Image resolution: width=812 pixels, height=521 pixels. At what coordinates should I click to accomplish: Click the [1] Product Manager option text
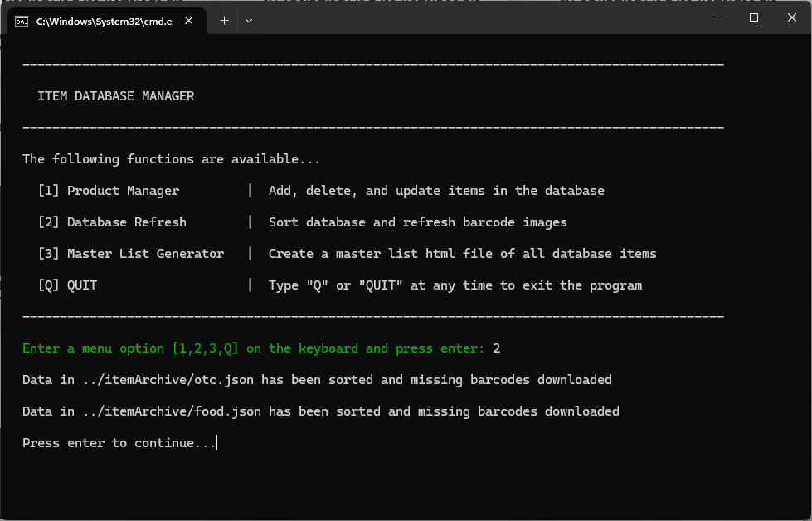(x=108, y=191)
